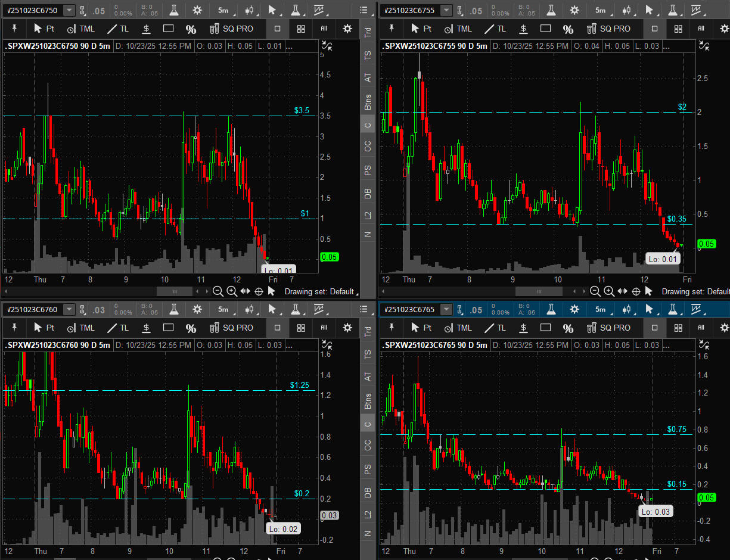This screenshot has width=730, height=560.
Task: Select the rectangle drawing tool in the C6760 chart
Action: [x=168, y=328]
